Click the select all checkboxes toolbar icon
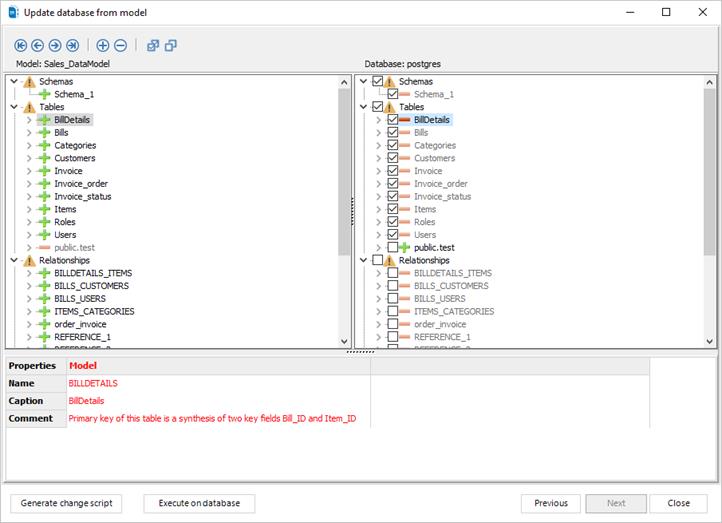 tap(153, 45)
